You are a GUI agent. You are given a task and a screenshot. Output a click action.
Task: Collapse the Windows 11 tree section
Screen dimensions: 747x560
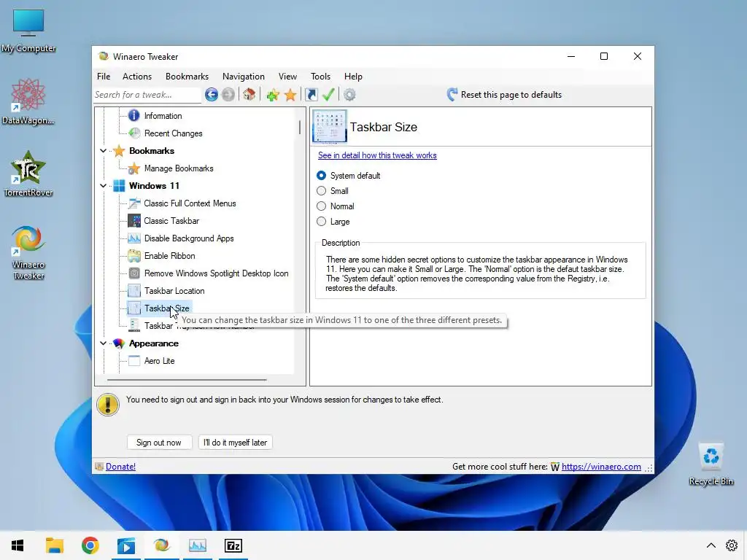103,185
